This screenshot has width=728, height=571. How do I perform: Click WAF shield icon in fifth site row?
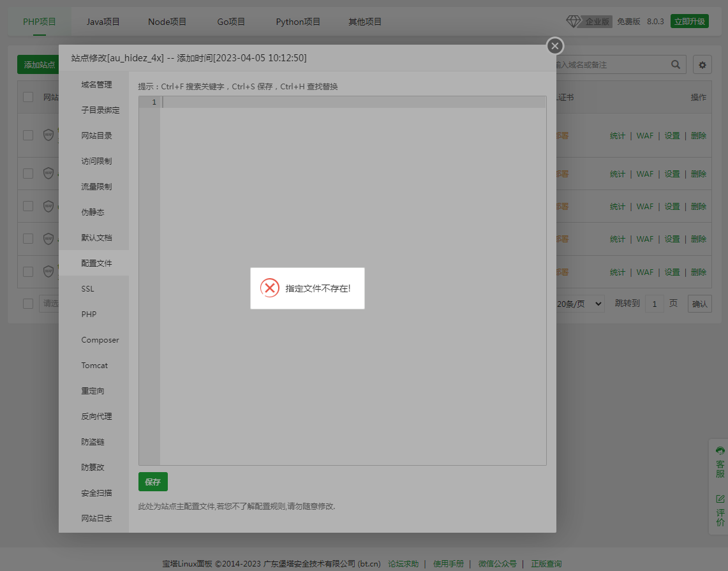(48, 271)
